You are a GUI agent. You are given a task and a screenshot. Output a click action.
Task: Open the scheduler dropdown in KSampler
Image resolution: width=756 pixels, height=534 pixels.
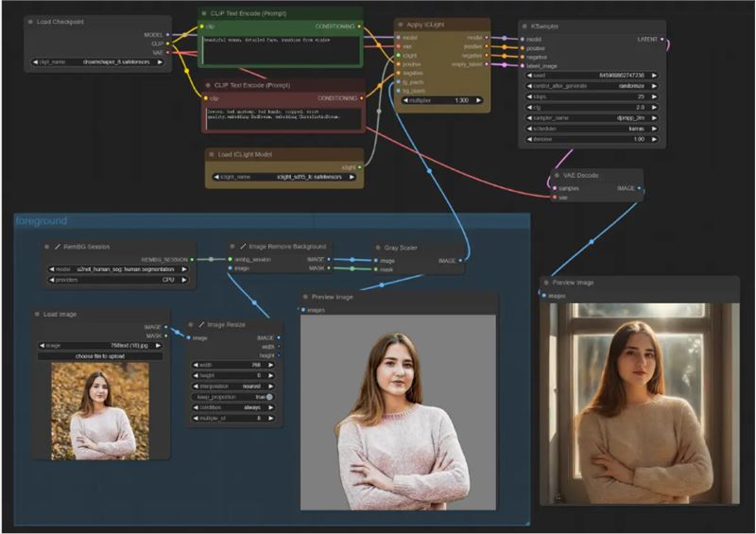tap(592, 129)
